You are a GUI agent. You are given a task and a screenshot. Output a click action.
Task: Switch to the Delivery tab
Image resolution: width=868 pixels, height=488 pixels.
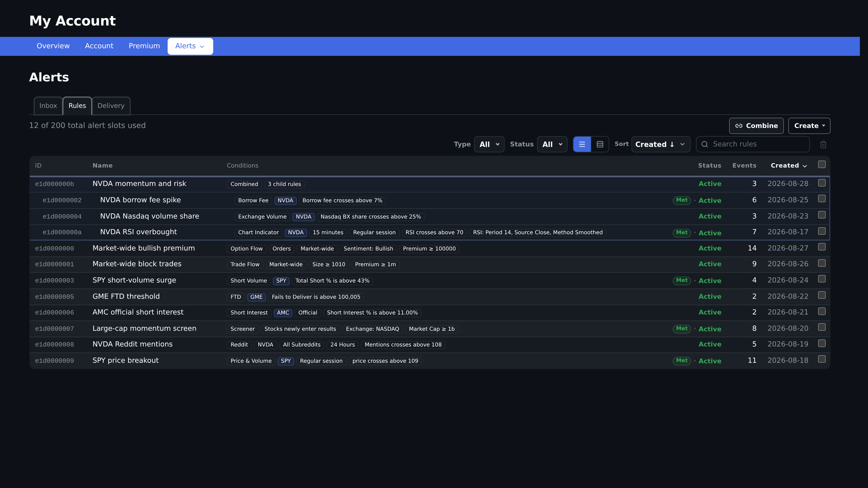[x=111, y=106]
